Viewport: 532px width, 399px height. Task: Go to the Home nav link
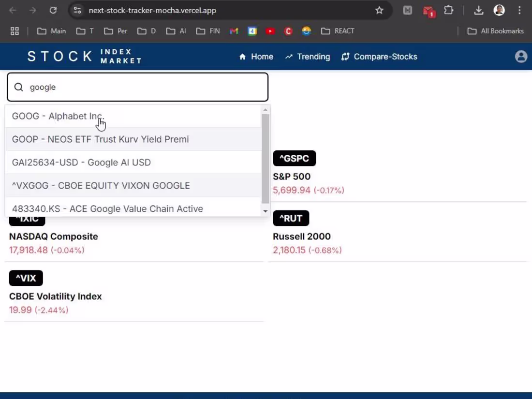256,57
